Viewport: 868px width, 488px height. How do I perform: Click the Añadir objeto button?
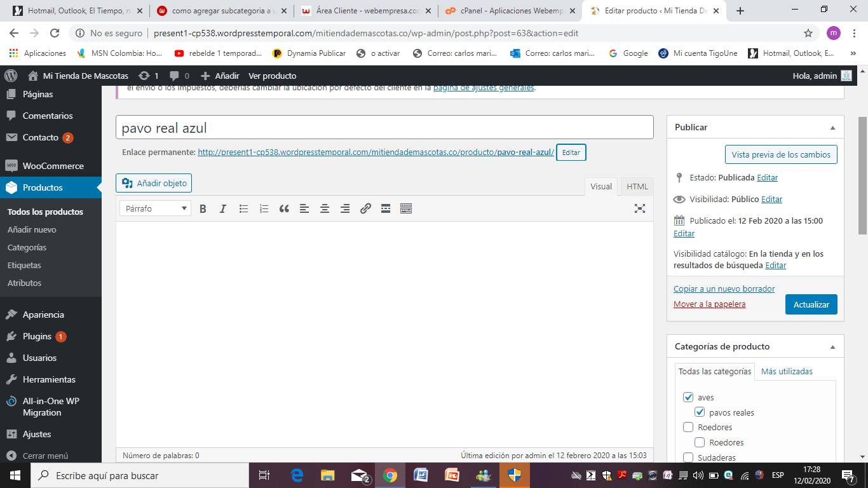click(154, 183)
